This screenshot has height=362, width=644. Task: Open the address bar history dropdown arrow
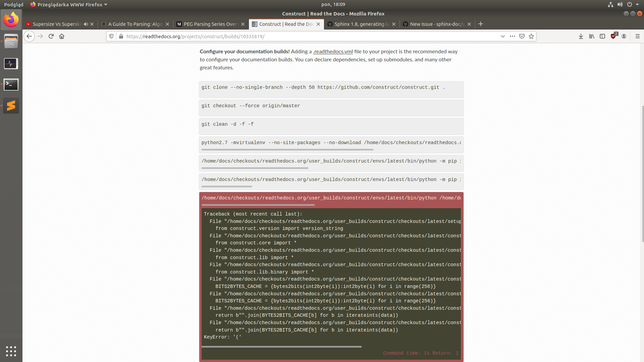[x=503, y=36]
